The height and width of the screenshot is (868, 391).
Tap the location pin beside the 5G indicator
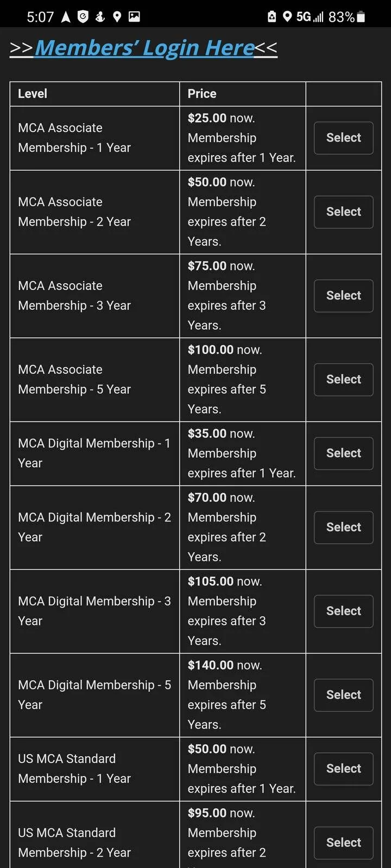point(287,17)
